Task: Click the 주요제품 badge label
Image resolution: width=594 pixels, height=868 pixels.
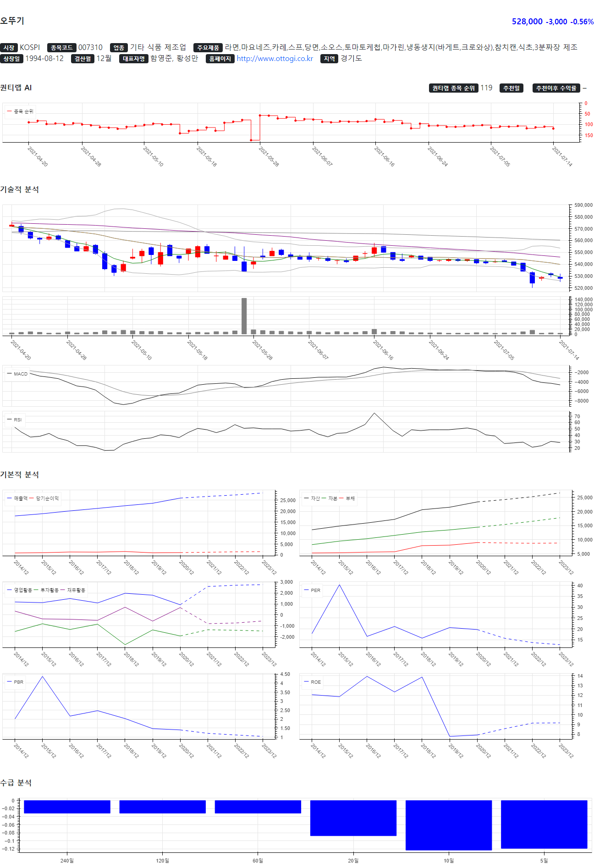Action: click(208, 48)
